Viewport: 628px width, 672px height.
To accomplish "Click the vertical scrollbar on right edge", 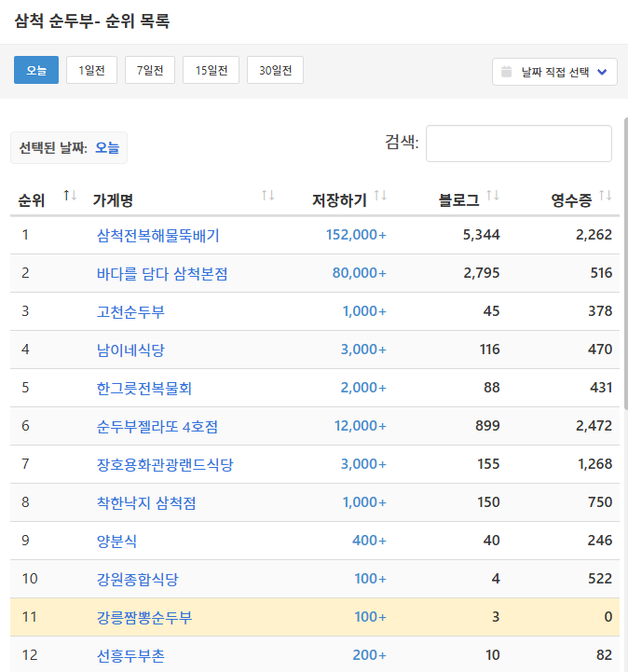I will click(x=624, y=308).
